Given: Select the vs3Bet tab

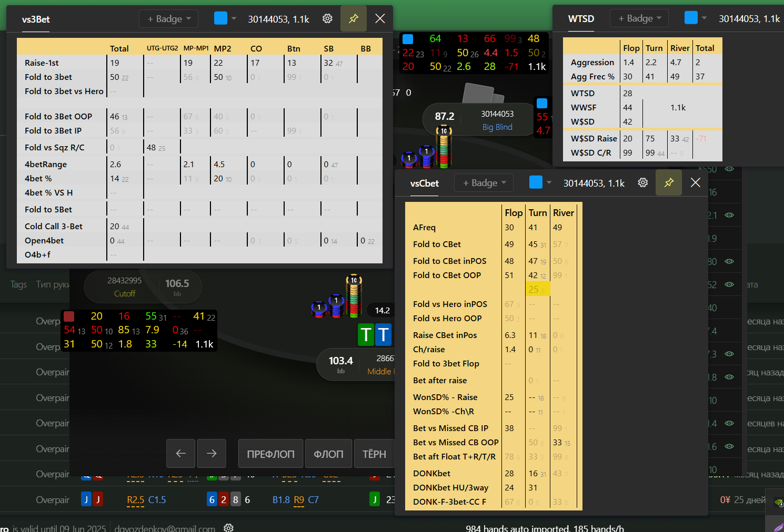Looking at the screenshot, I should [36, 19].
